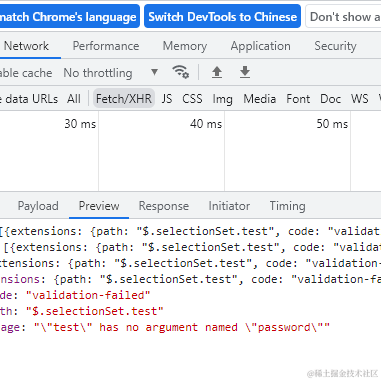Switch to the Network panel tab
381x381 pixels.
click(x=26, y=46)
